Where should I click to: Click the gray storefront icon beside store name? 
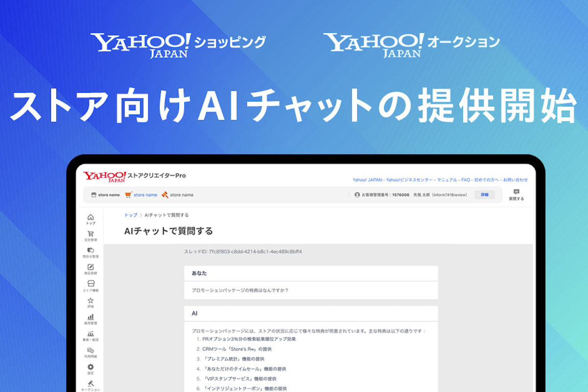[x=94, y=195]
